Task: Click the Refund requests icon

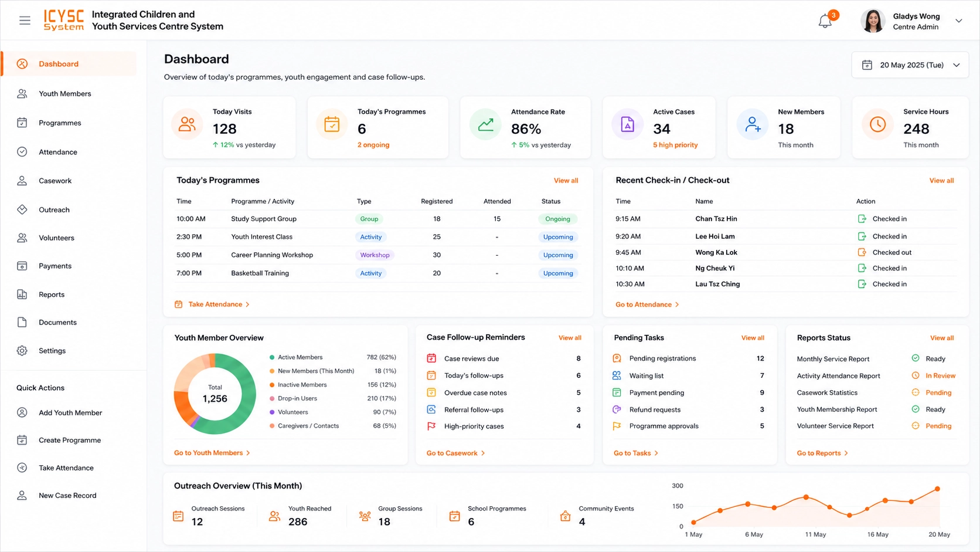Action: click(617, 409)
